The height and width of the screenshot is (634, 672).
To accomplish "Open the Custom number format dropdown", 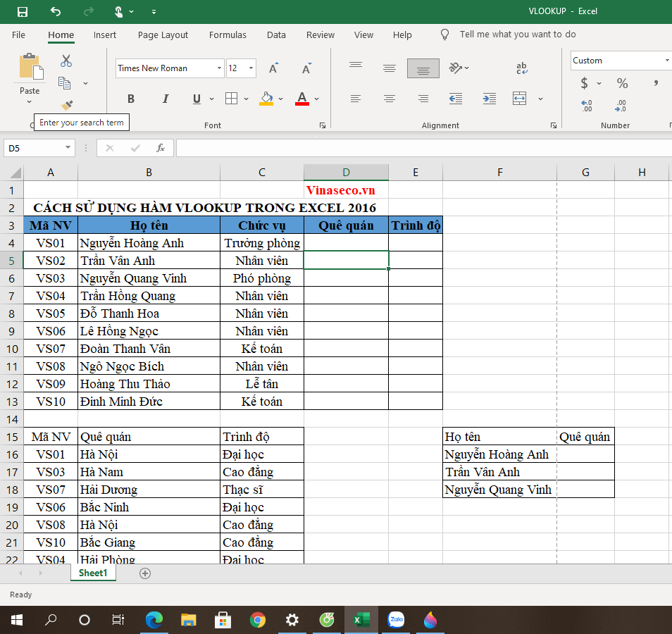I will click(x=666, y=61).
